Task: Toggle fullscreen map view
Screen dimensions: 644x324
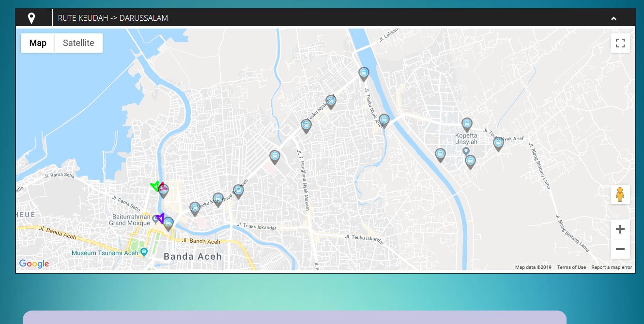Action: pyautogui.click(x=620, y=43)
